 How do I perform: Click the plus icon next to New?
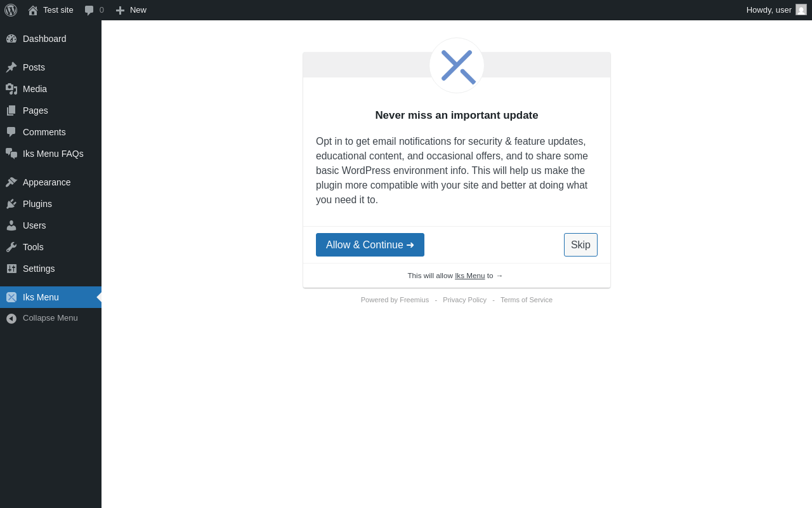click(120, 10)
